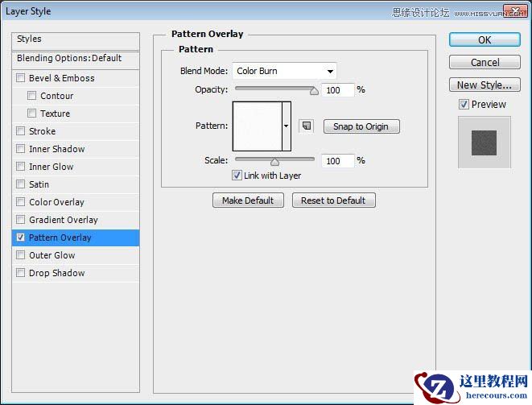Enable the Inner Glow checkbox
532x405 pixels.
click(x=21, y=166)
